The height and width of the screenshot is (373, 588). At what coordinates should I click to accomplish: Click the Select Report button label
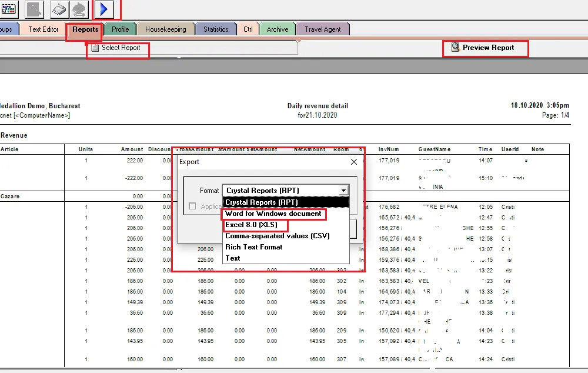[121, 48]
